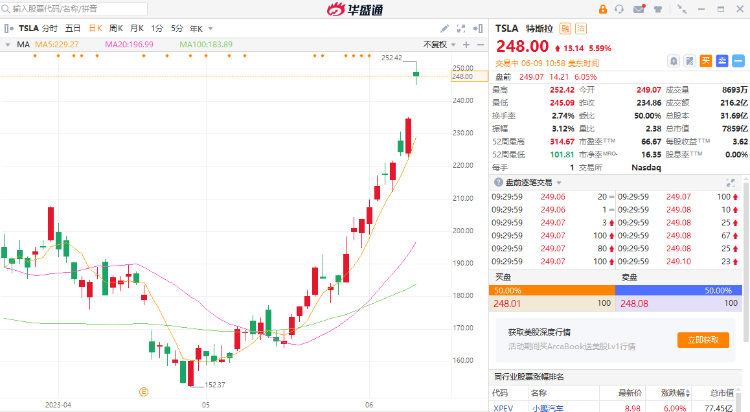Image resolution: width=750 pixels, height=412 pixels.
Task: Switch to 分时 intraday chart tab
Action: click(x=49, y=29)
